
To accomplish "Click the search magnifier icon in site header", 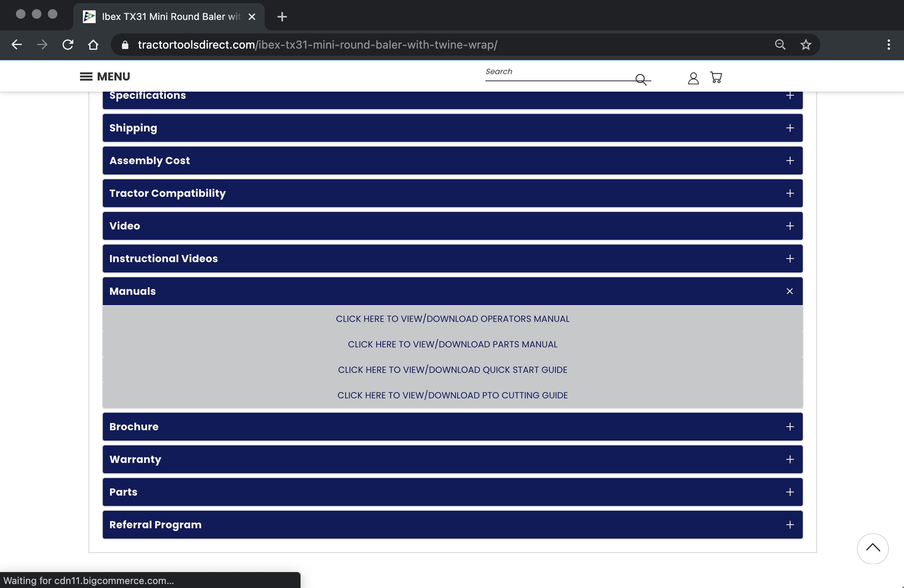I will click(641, 79).
